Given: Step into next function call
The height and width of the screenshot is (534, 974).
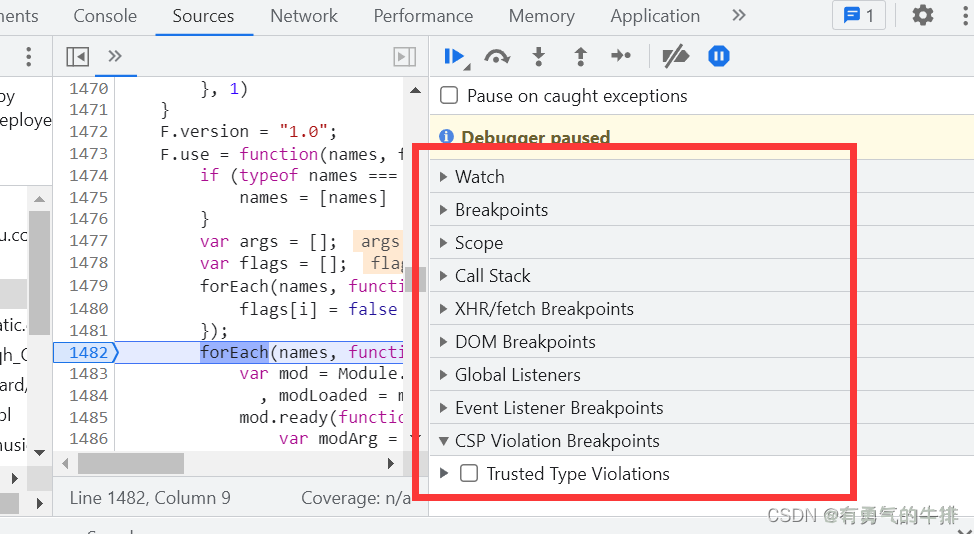Looking at the screenshot, I should (x=538, y=57).
